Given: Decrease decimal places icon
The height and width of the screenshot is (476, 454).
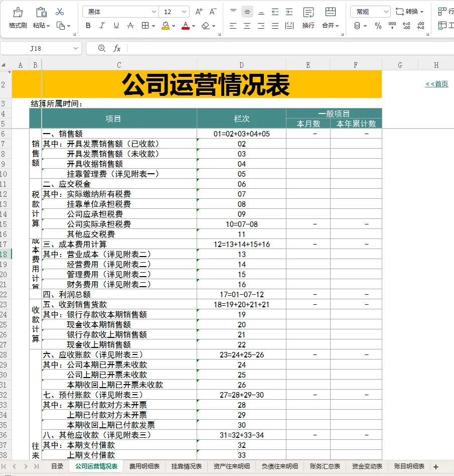Looking at the screenshot, I should [x=421, y=26].
